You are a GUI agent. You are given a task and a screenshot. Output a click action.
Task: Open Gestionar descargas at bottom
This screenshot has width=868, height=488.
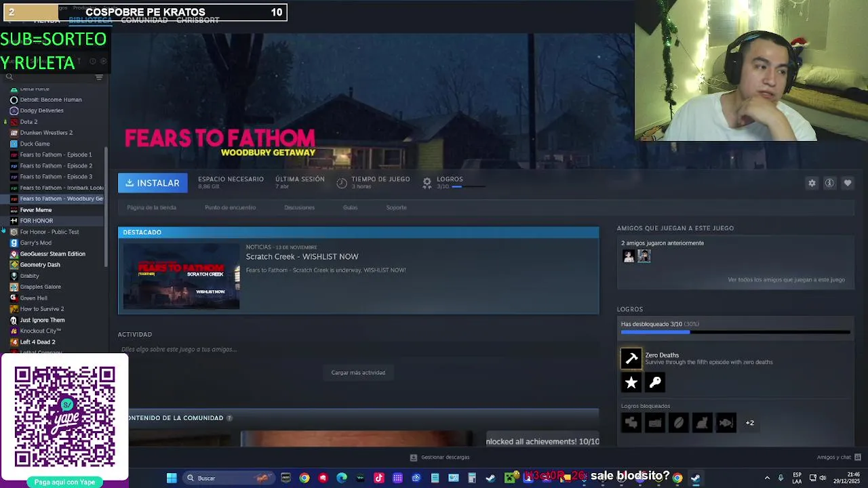pos(439,457)
